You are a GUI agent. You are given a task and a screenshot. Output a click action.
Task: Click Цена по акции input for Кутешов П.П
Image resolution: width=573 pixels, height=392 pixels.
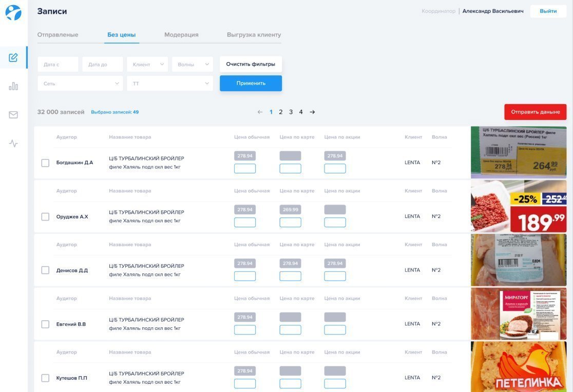[x=335, y=384]
